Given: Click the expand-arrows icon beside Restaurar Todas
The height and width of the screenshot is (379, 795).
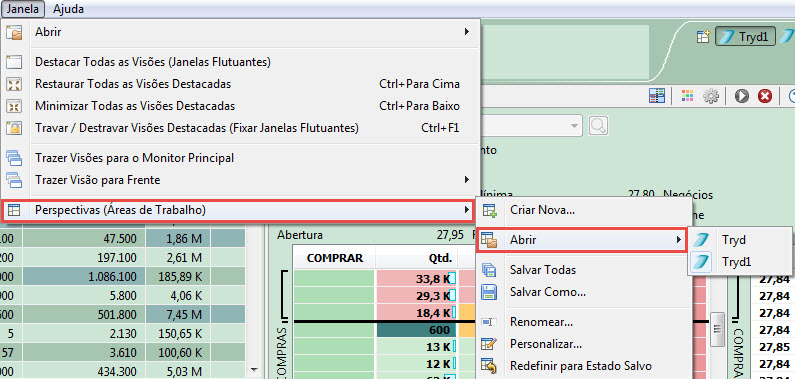Looking at the screenshot, I should coord(14,84).
